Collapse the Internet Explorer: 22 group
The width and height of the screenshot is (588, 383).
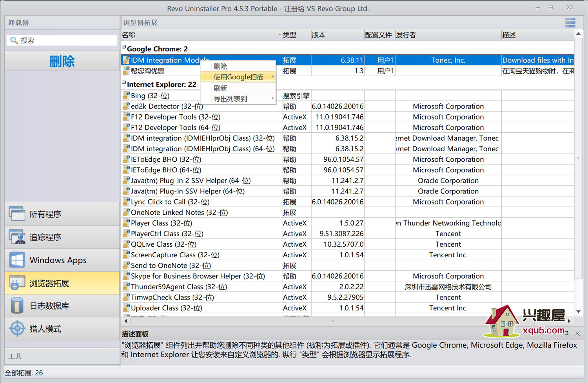pos(124,83)
